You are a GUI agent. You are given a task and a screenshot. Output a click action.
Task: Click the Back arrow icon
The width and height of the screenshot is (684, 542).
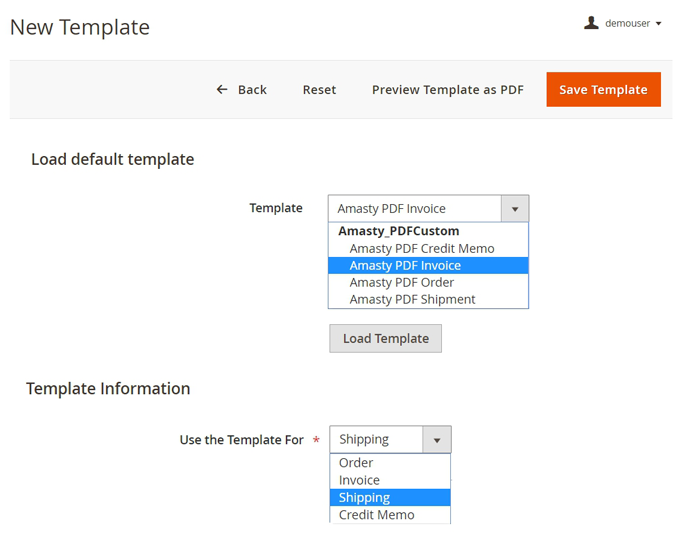tap(222, 90)
